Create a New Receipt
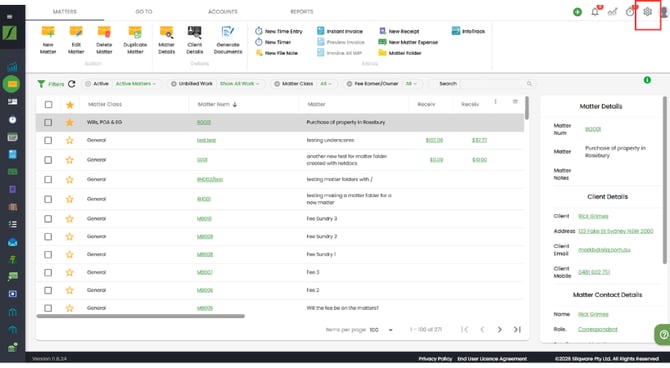This screenshot has width=670, height=368. pyautogui.click(x=399, y=31)
